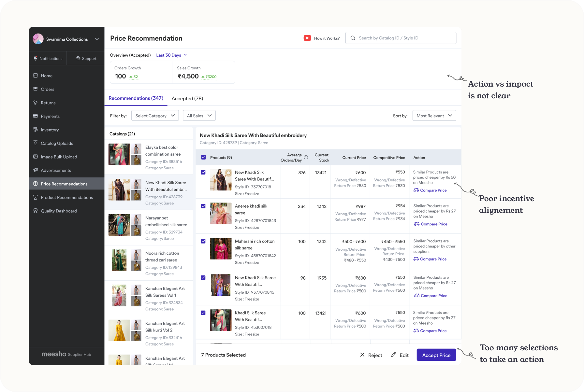Uncheck Khadi Silk Saree 453007018 checkbox
This screenshot has width=584, height=392.
[x=203, y=313]
